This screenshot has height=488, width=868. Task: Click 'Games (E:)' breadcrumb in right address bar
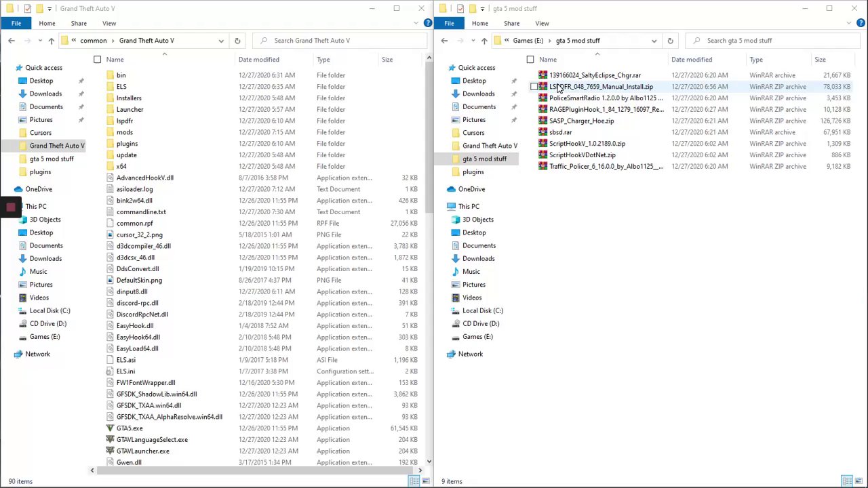(528, 41)
